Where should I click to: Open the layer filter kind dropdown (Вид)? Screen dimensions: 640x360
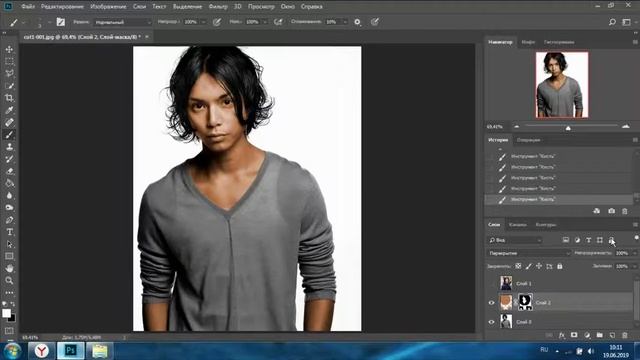coord(515,240)
